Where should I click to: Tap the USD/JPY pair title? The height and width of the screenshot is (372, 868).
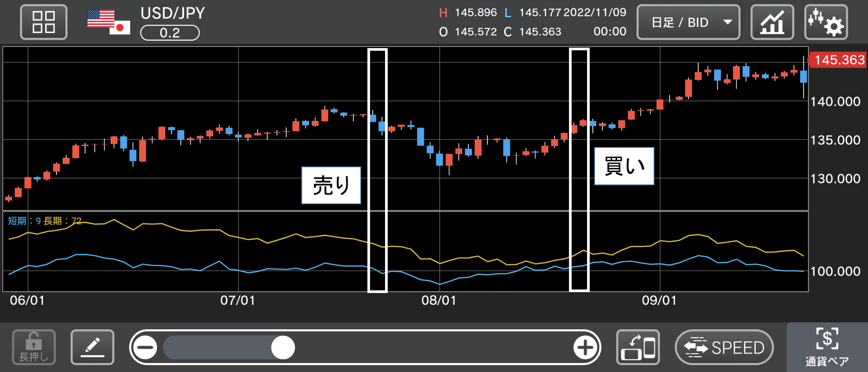coord(172,13)
